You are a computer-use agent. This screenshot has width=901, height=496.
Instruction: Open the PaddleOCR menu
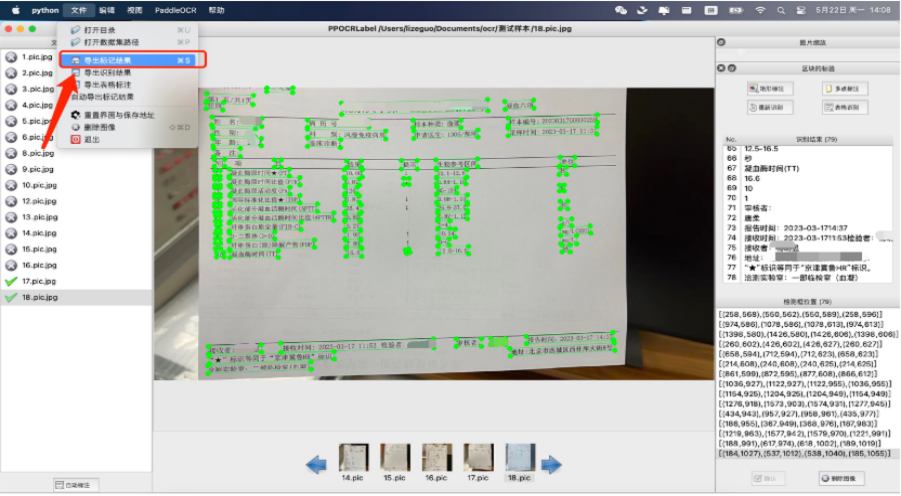(175, 10)
